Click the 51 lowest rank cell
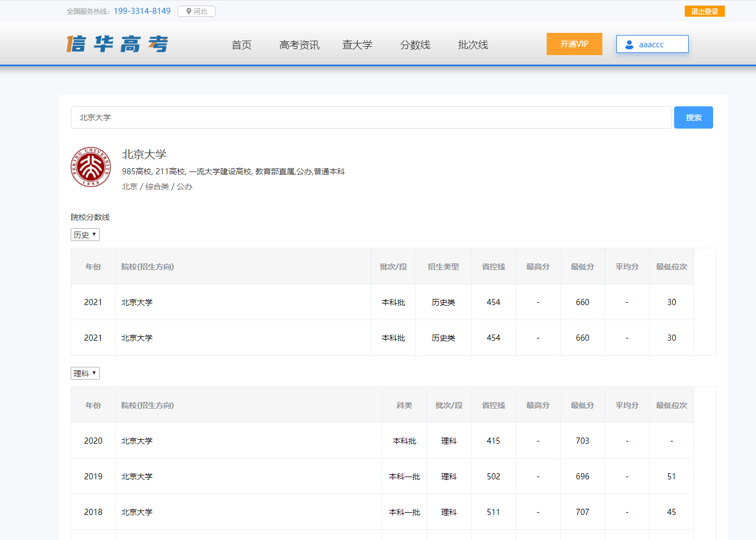The height and width of the screenshot is (540, 756). [x=671, y=477]
